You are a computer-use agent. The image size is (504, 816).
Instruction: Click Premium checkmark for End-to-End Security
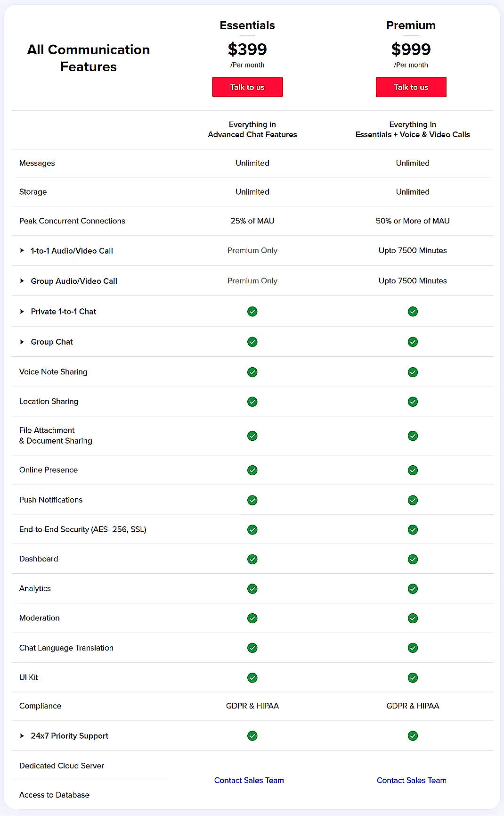pyautogui.click(x=413, y=530)
